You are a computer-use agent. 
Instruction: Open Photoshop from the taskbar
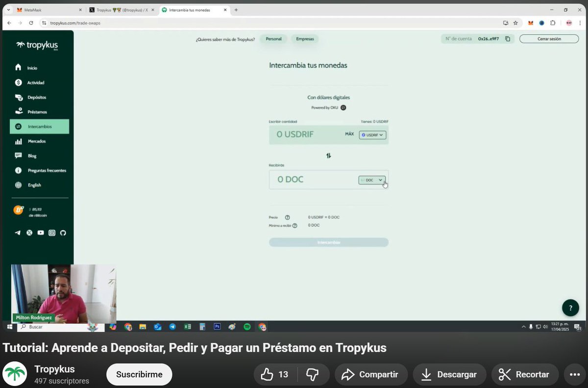[x=217, y=327]
